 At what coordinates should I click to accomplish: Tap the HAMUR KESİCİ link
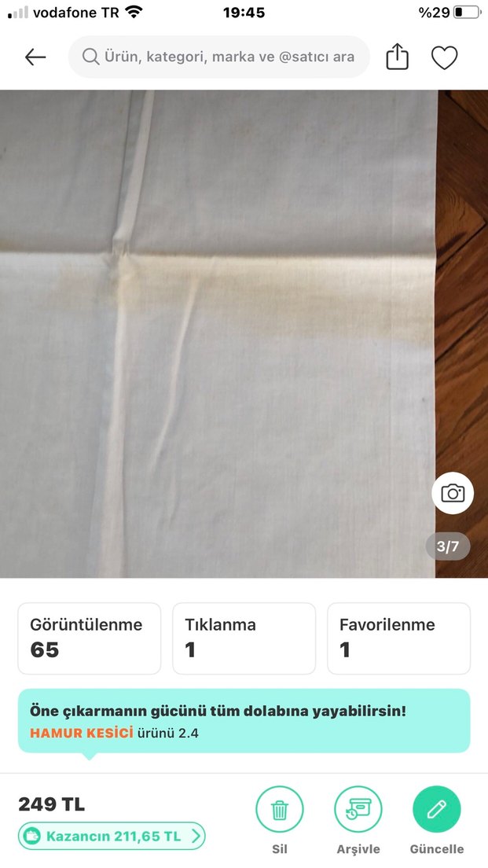coord(82,733)
